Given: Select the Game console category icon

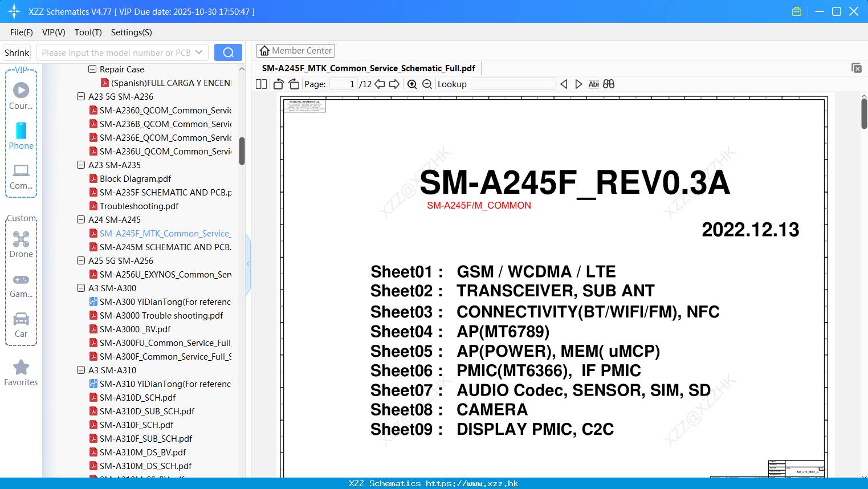Looking at the screenshot, I should pyautogui.click(x=21, y=285).
